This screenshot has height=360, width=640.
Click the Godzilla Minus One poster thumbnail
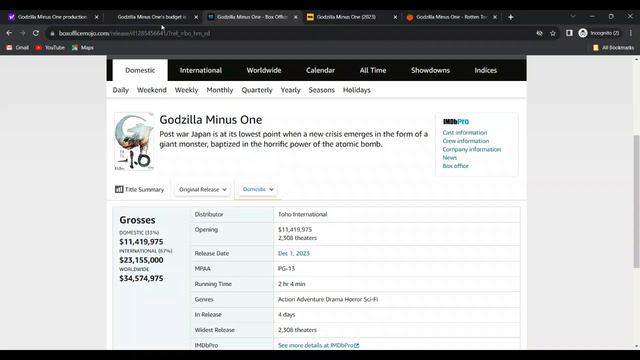(134, 141)
